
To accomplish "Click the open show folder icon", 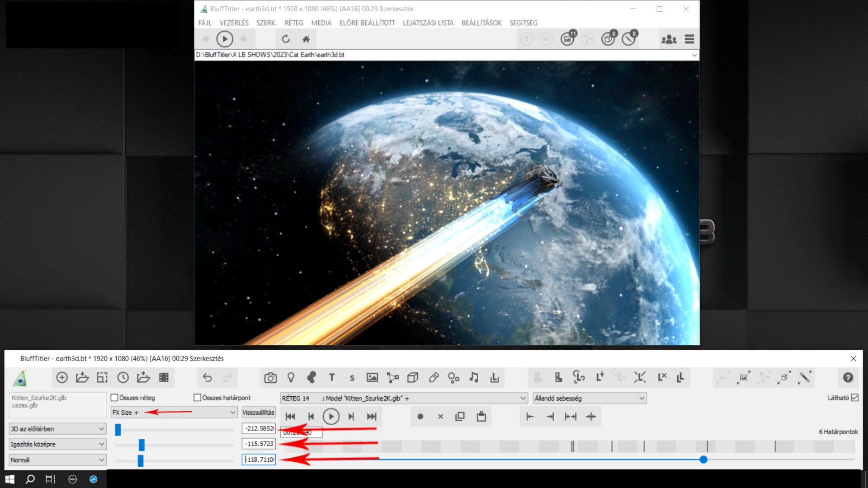I will click(82, 378).
